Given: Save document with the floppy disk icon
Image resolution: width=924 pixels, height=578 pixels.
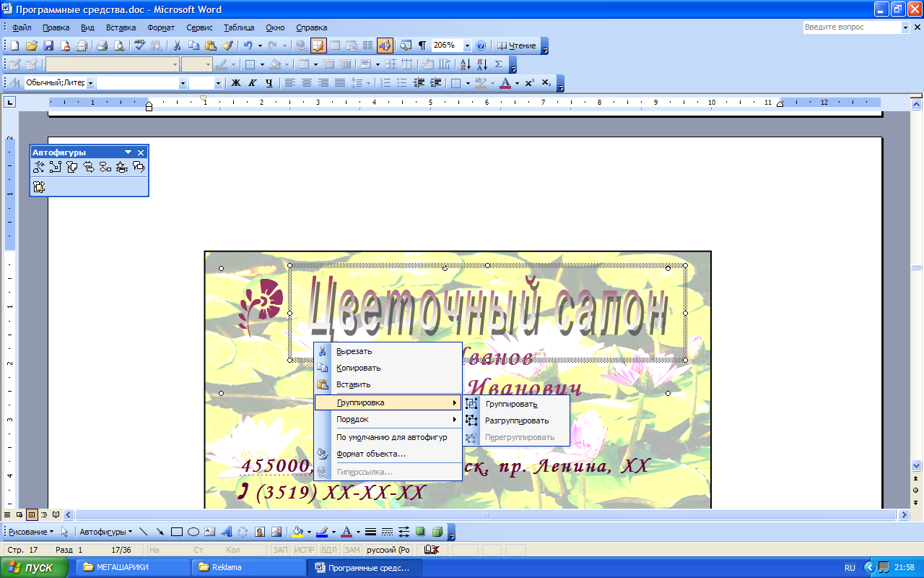Looking at the screenshot, I should (48, 46).
